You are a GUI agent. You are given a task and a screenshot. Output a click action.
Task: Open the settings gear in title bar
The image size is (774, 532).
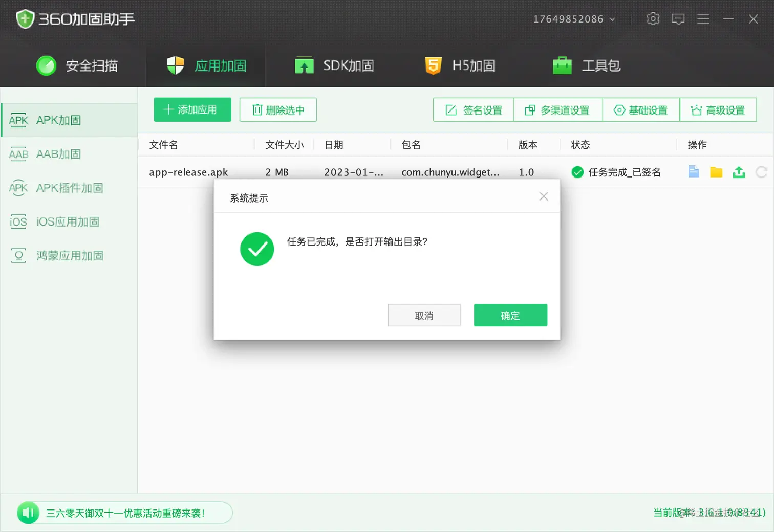pyautogui.click(x=653, y=19)
